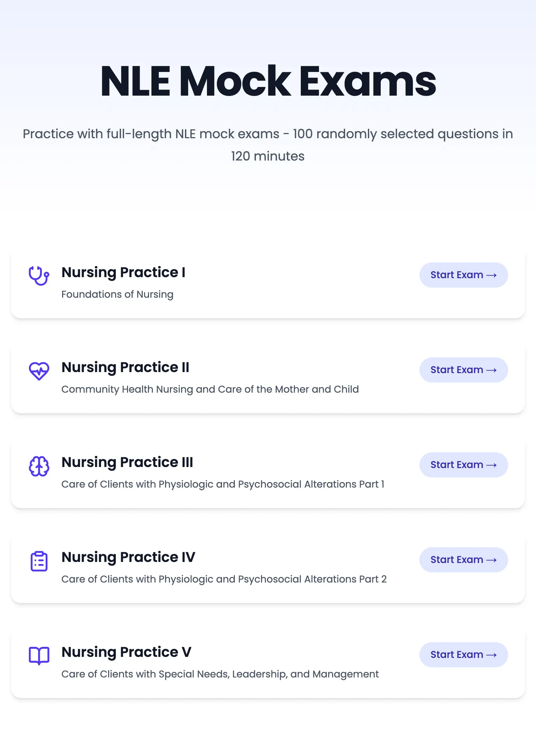Start Exam for Nursing Practice V
This screenshot has height=756, width=536.
click(x=463, y=655)
